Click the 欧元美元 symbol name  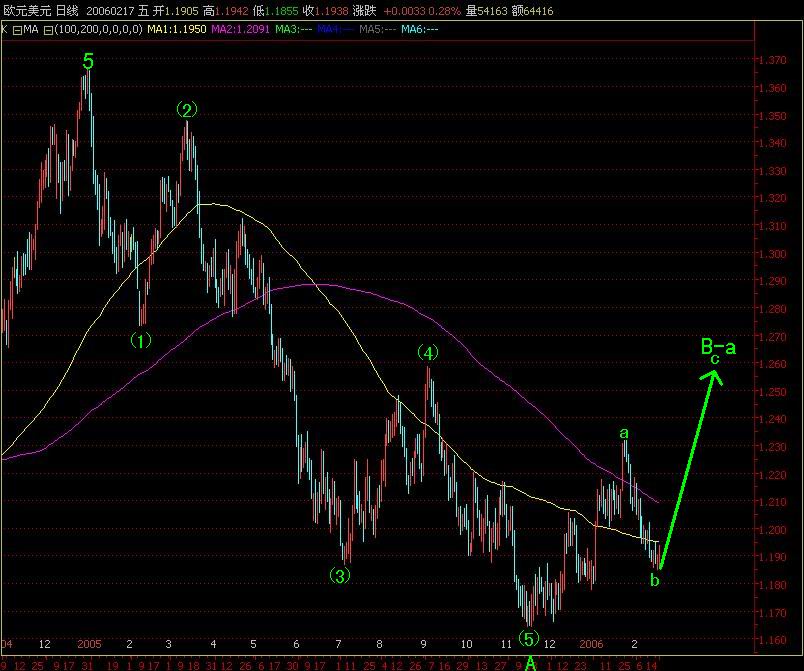click(x=27, y=11)
